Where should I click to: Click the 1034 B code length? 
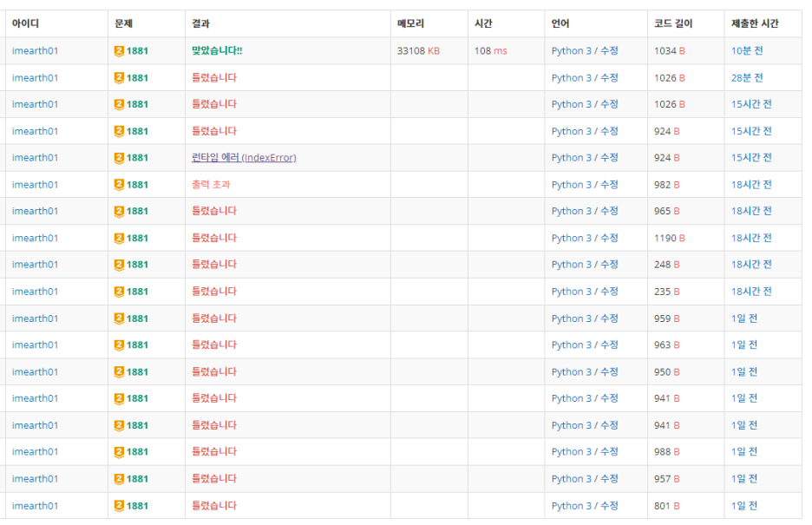670,50
